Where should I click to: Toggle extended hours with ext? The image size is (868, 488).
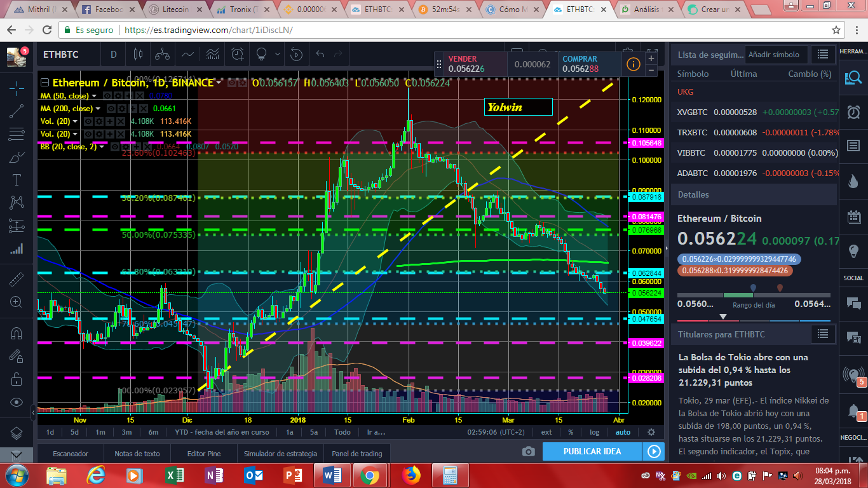coord(546,432)
